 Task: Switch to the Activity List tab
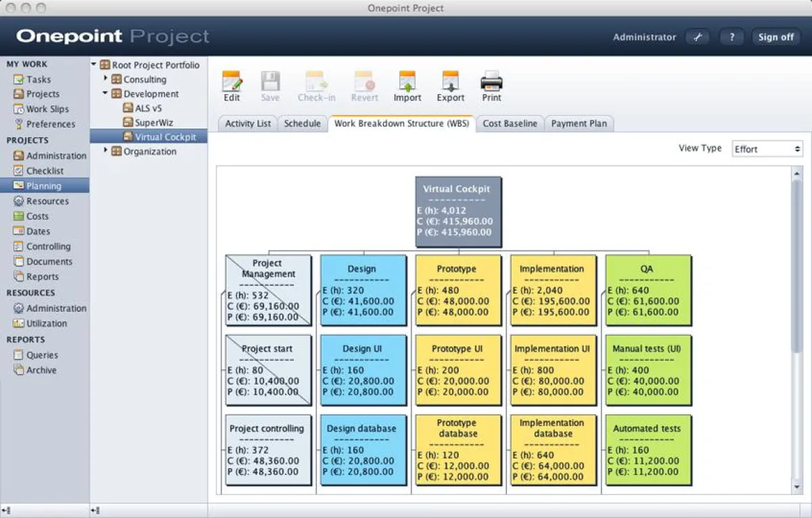pos(247,123)
